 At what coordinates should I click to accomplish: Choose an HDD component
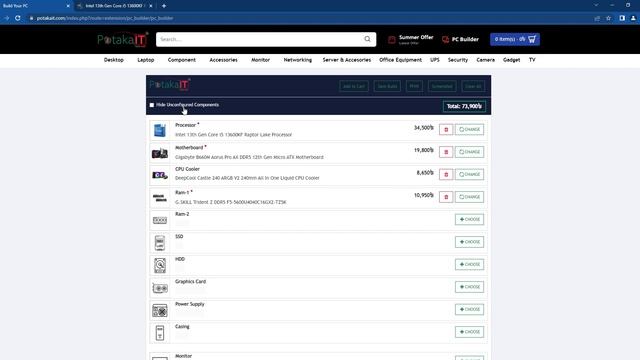point(469,264)
